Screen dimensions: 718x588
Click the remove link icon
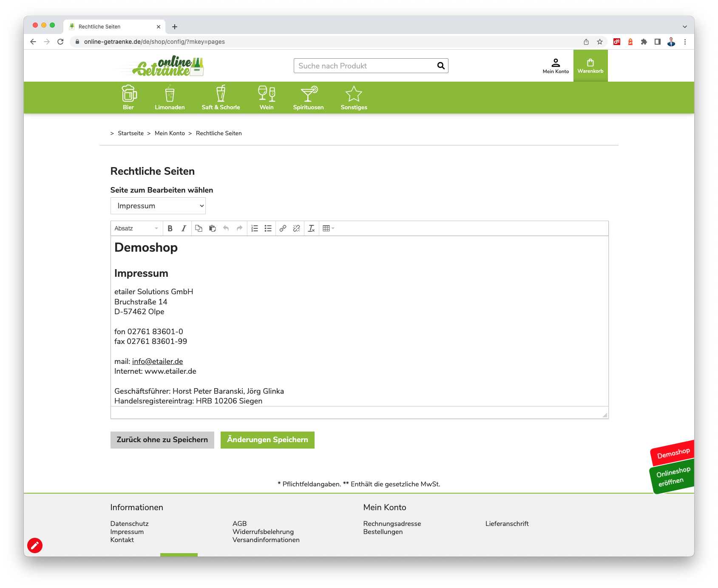point(296,228)
